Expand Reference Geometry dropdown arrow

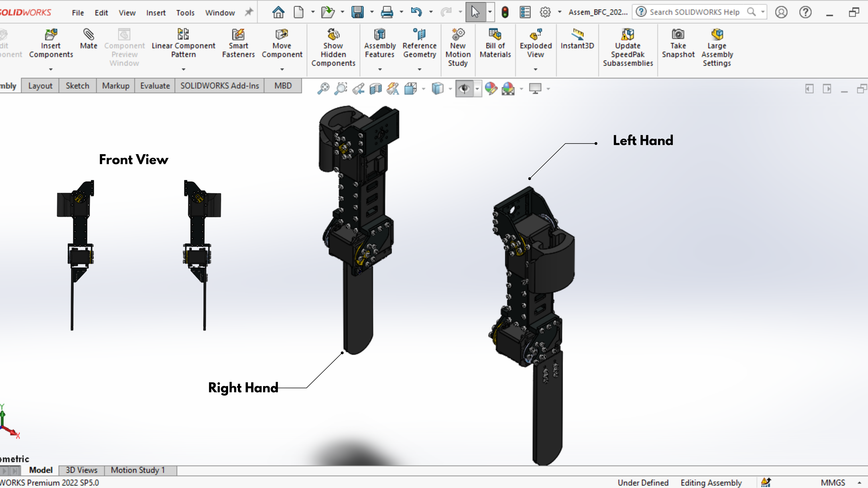420,69
